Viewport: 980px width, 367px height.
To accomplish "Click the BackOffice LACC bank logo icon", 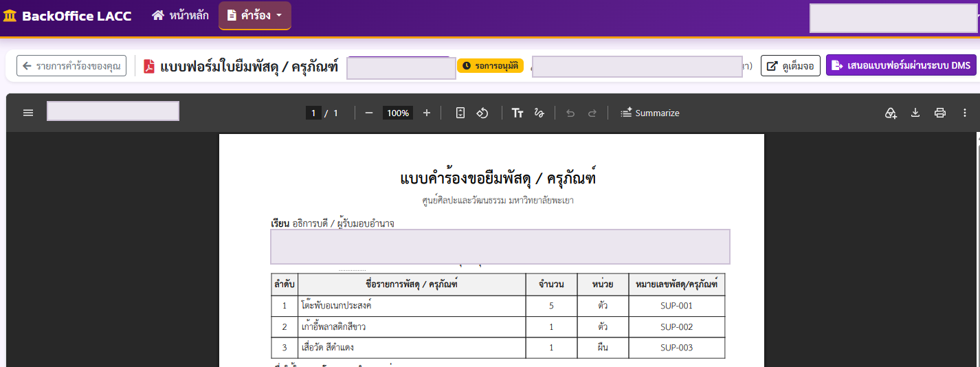I will coord(10,16).
